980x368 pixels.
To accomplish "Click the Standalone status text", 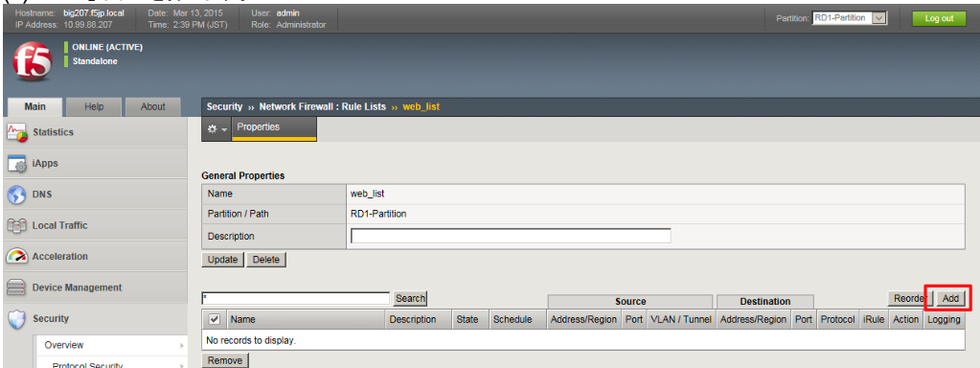I will click(95, 61).
